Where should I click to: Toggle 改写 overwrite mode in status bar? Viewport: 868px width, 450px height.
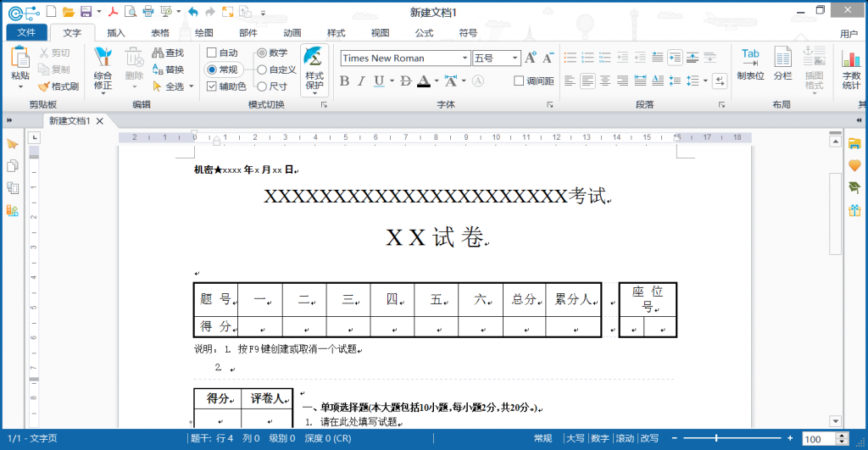(649, 438)
